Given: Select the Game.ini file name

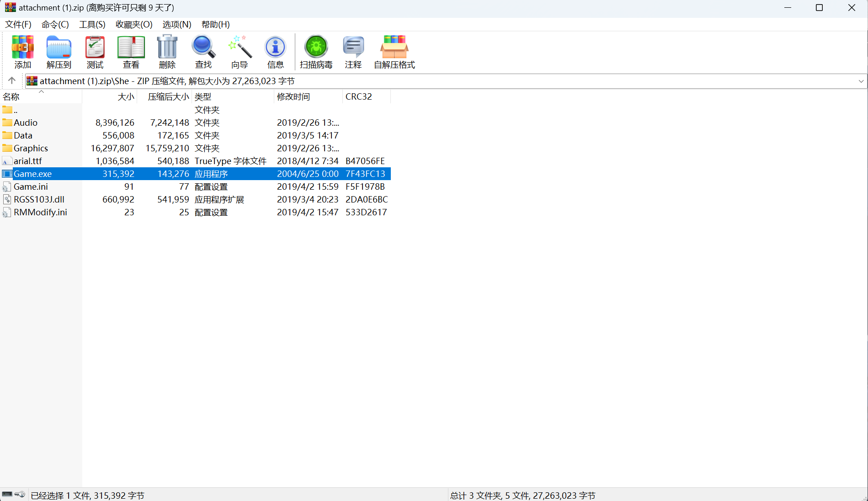Looking at the screenshot, I should (31, 187).
